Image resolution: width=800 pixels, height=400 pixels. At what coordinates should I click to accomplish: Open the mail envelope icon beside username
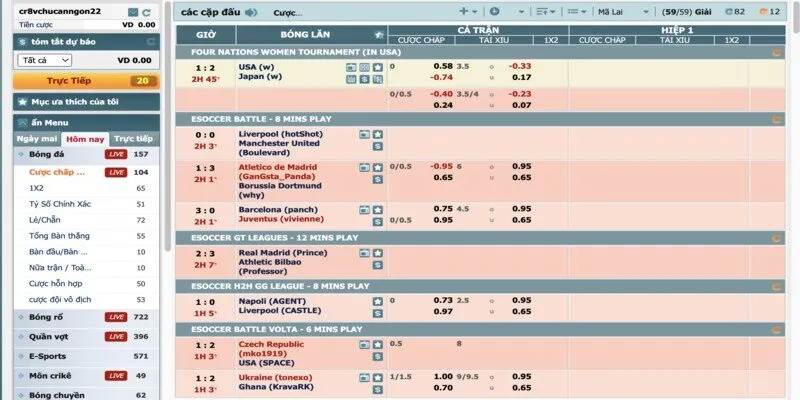(x=133, y=12)
